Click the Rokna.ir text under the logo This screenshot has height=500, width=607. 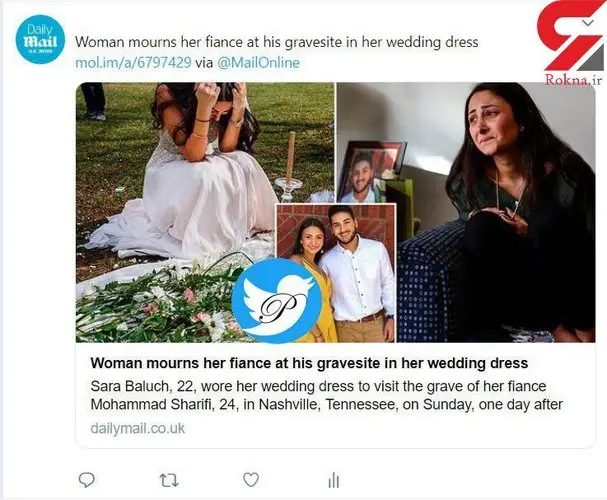pyautogui.click(x=569, y=79)
